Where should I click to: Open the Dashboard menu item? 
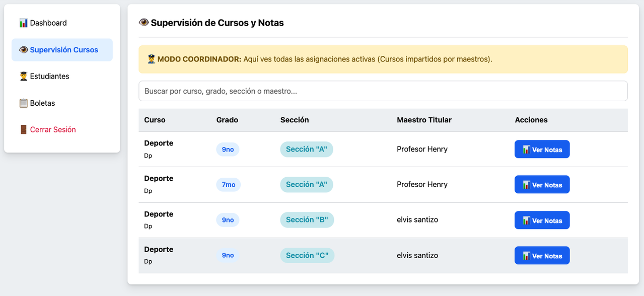coord(62,23)
